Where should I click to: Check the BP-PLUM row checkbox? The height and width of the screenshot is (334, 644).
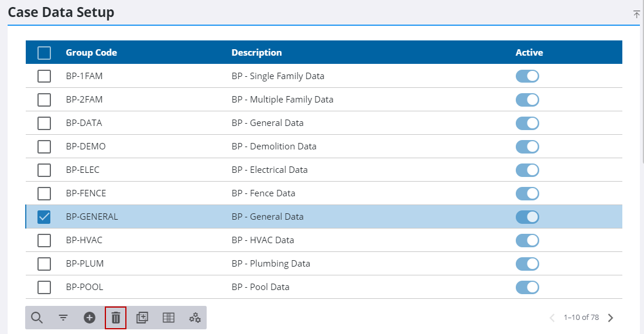[44, 263]
